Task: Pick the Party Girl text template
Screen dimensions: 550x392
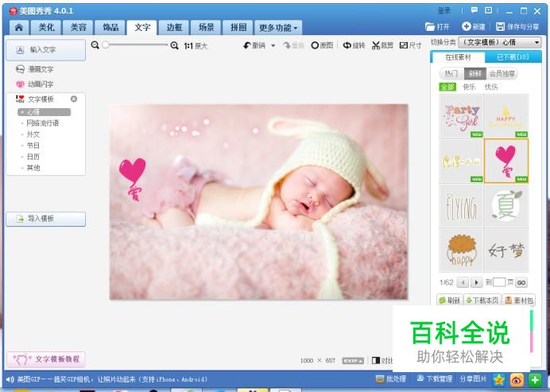Action: pos(461,116)
